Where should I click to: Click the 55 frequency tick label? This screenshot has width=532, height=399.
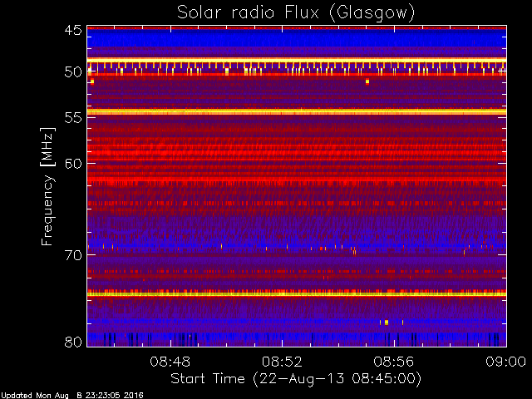73,118
